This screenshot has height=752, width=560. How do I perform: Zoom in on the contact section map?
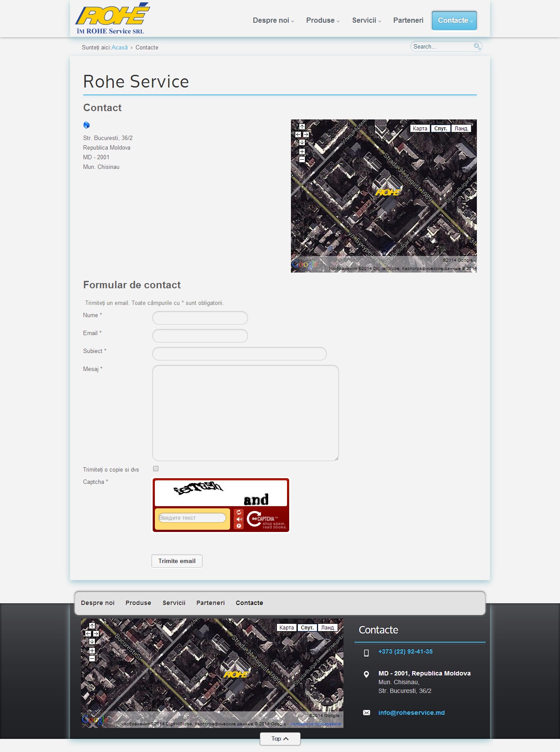[x=302, y=151]
